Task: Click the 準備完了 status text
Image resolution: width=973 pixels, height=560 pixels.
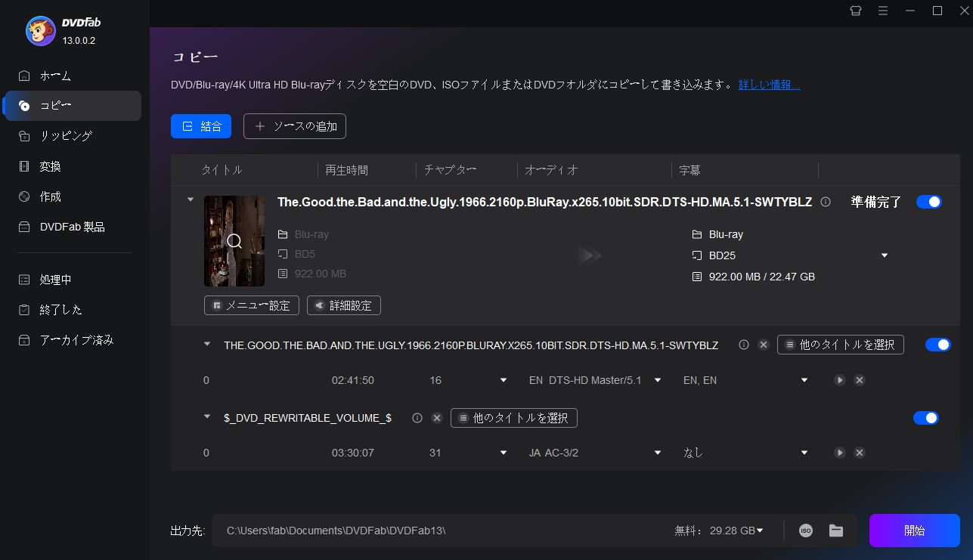Action: click(876, 202)
